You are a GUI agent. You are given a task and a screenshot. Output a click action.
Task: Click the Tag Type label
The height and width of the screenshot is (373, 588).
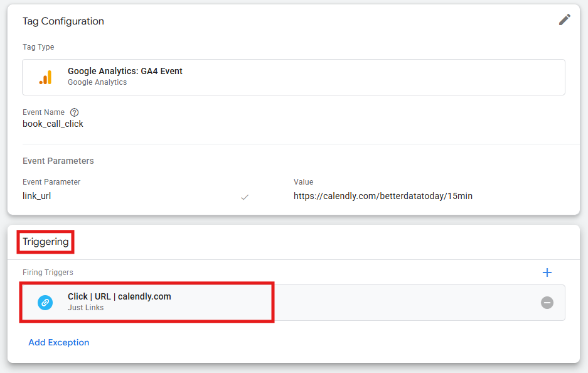(x=38, y=47)
